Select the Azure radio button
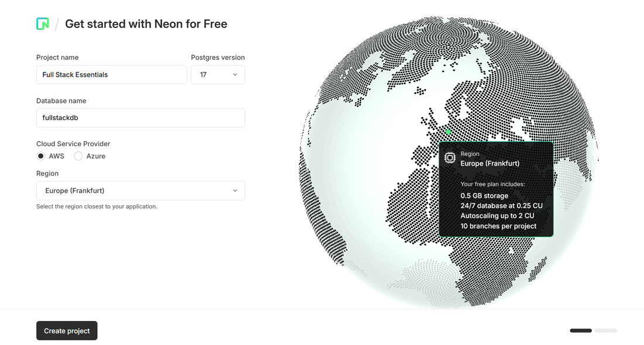This screenshot has height=345, width=644. click(78, 156)
